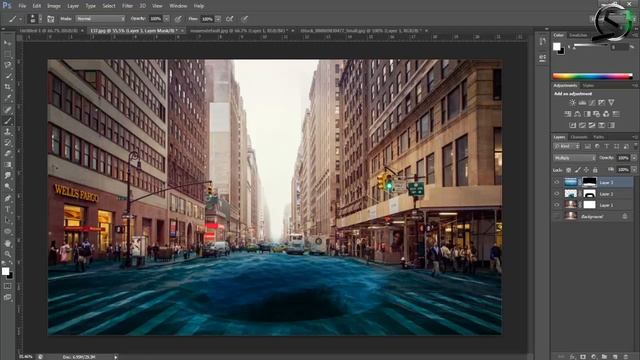This screenshot has width=640, height=360.
Task: Select the Dodge tool
Action: [x=7, y=187]
